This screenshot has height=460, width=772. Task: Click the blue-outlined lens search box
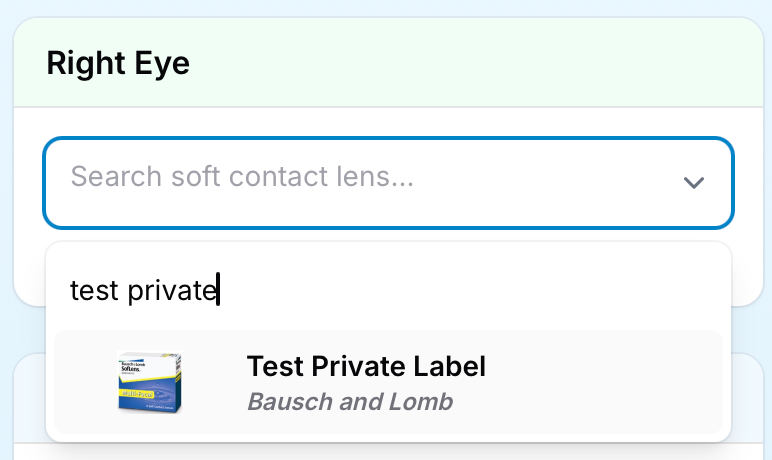(388, 182)
